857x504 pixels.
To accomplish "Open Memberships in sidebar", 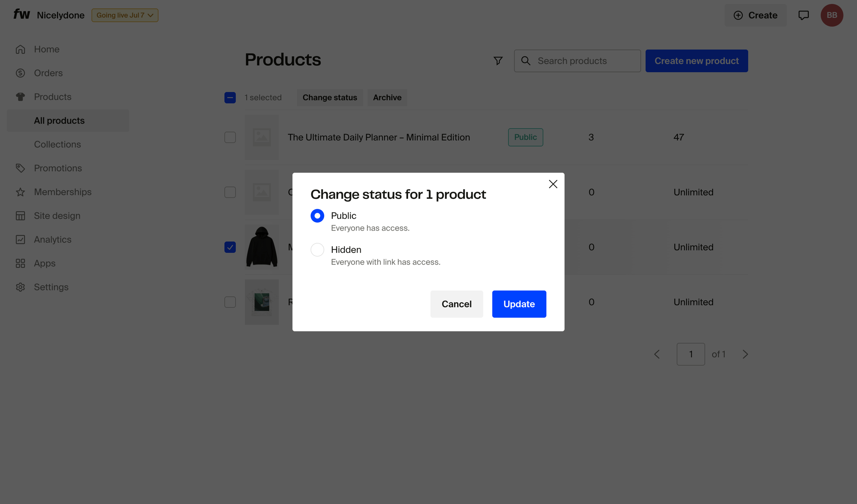I will click(68, 192).
